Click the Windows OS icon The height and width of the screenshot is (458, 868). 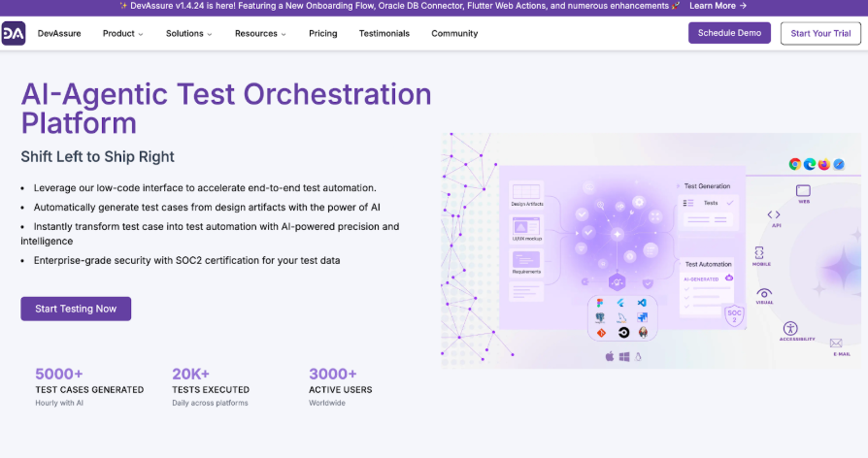pos(624,357)
